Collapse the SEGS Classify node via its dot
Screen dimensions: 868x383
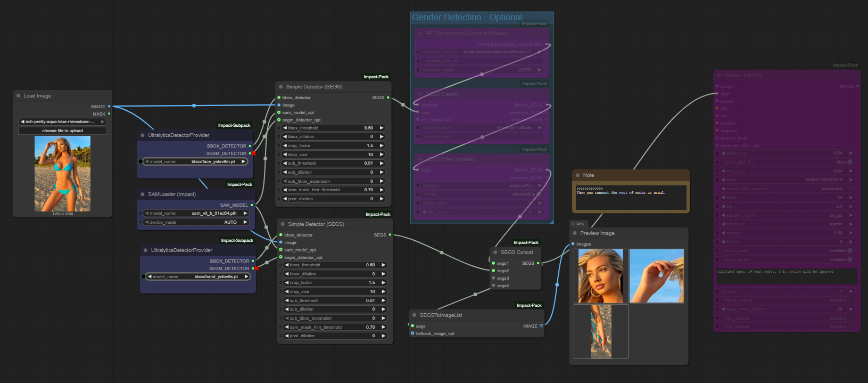[420, 94]
